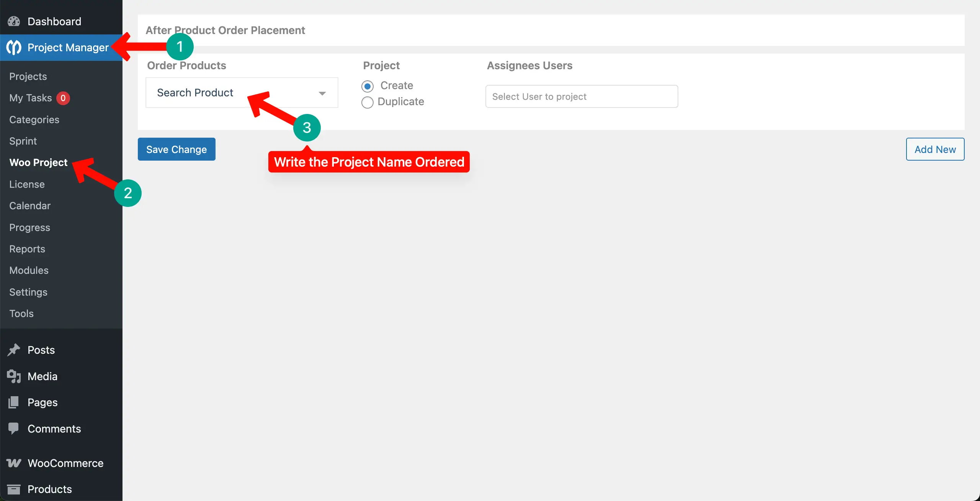This screenshot has height=501, width=980.
Task: Open Products using its box icon
Action: [13, 489]
